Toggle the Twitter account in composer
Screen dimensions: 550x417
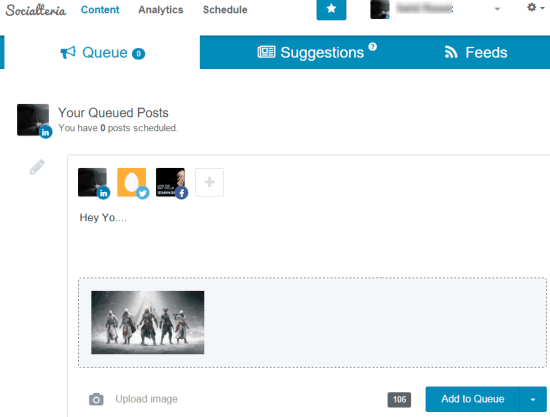click(x=132, y=183)
